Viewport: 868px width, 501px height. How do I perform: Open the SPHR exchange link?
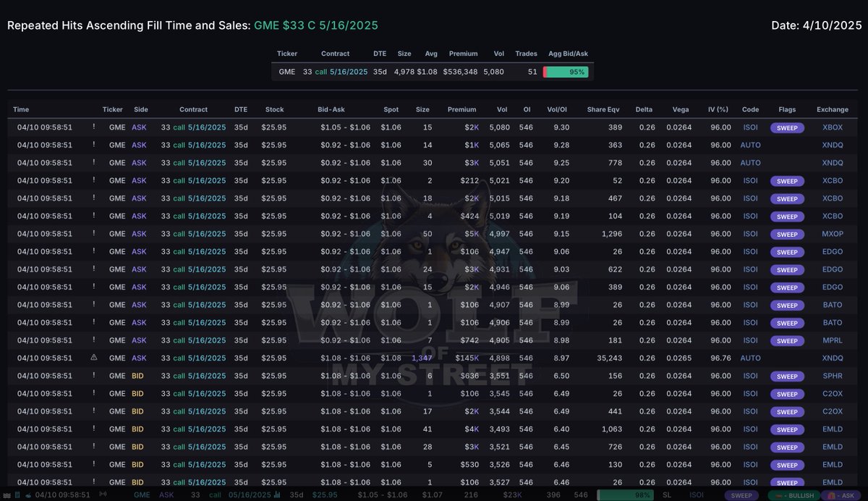[x=833, y=376]
